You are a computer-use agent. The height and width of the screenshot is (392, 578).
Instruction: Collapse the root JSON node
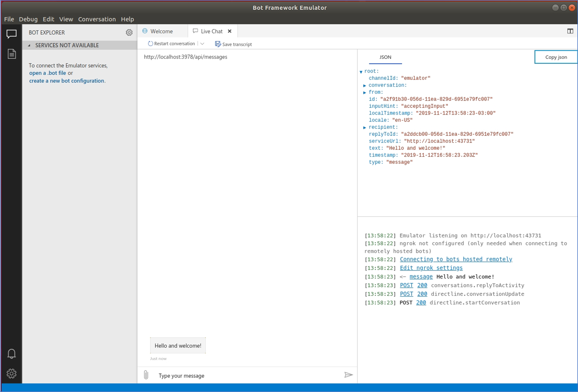pyautogui.click(x=361, y=72)
